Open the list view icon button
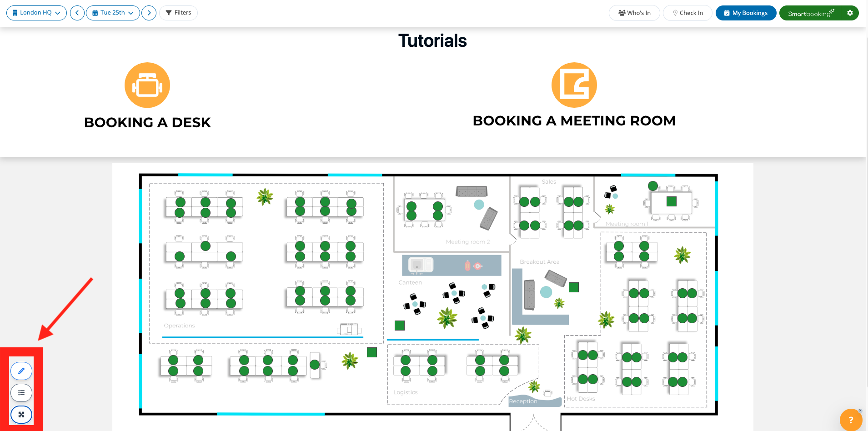The height and width of the screenshot is (431, 868). click(21, 393)
